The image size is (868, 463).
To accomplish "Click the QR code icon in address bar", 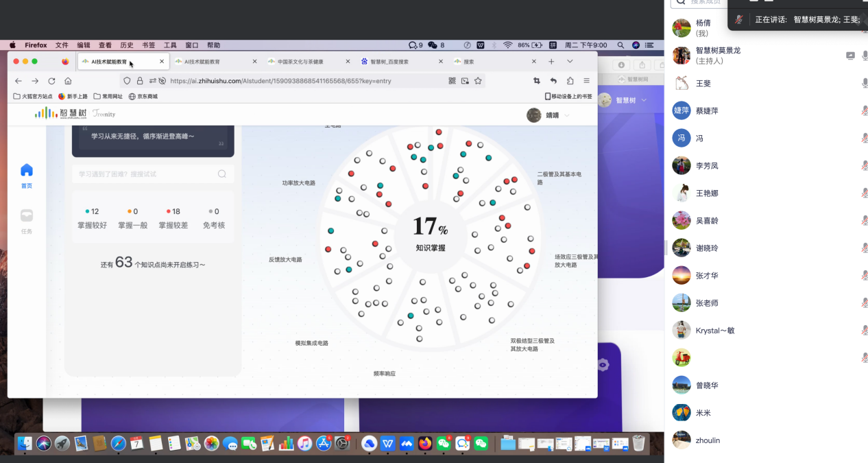I will [x=453, y=81].
